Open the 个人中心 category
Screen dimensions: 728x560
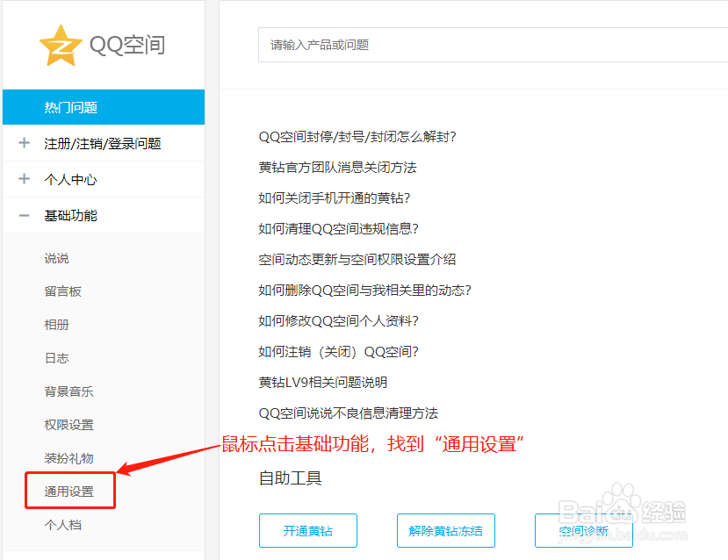pyautogui.click(x=70, y=180)
